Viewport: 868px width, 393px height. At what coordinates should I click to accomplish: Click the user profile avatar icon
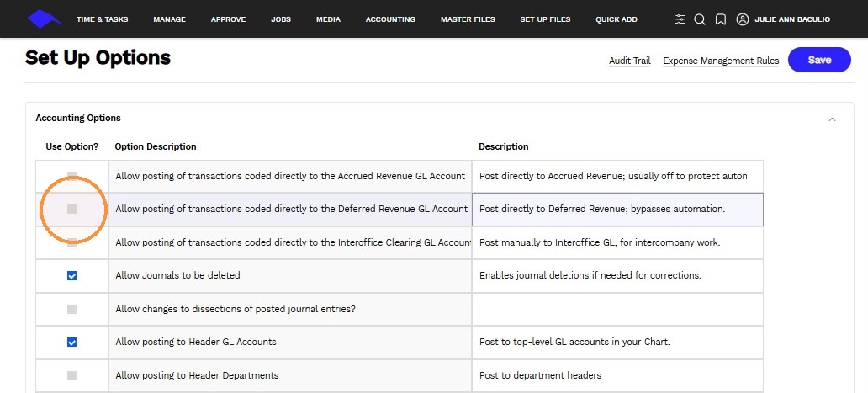pos(743,19)
